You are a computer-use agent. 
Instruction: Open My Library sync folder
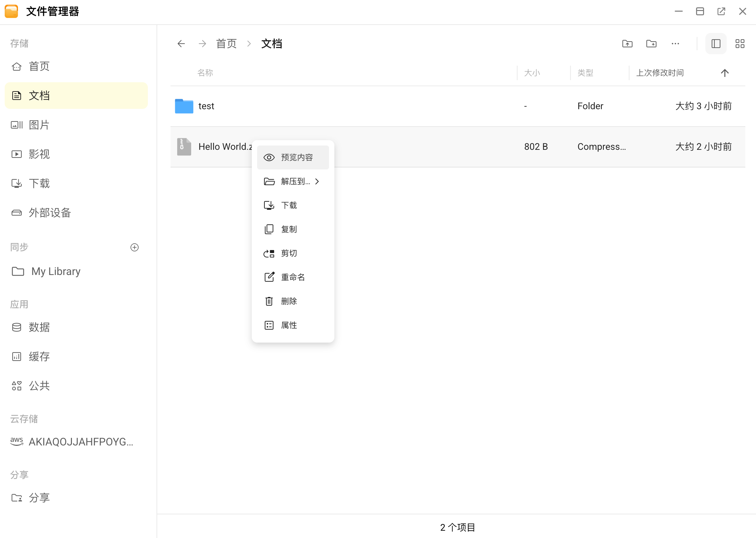pos(76,271)
